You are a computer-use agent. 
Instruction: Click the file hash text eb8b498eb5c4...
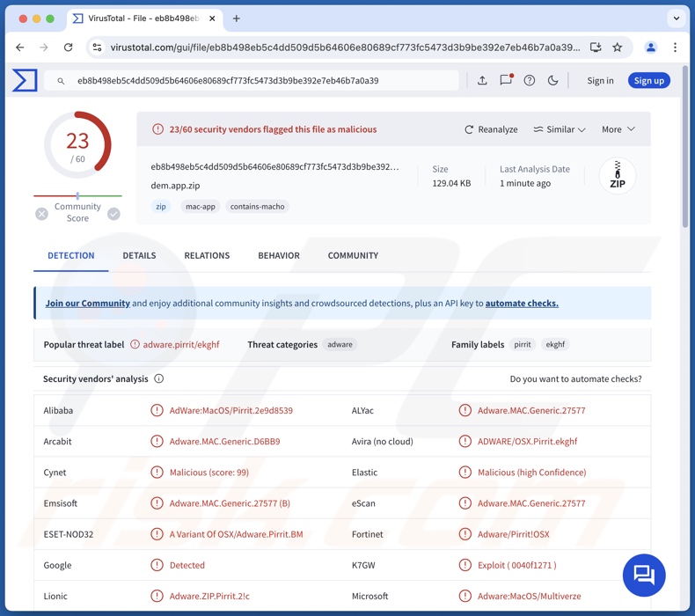[274, 166]
